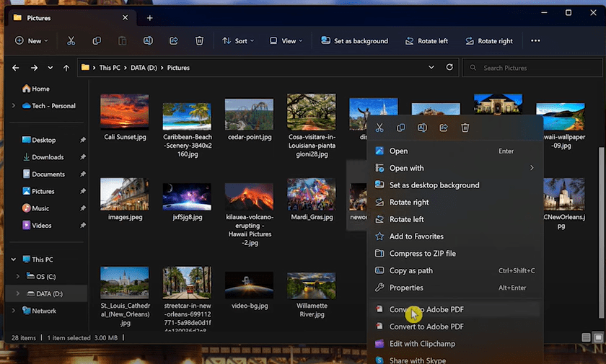Open the See more ellipsis menu
606x364 pixels.
535,40
